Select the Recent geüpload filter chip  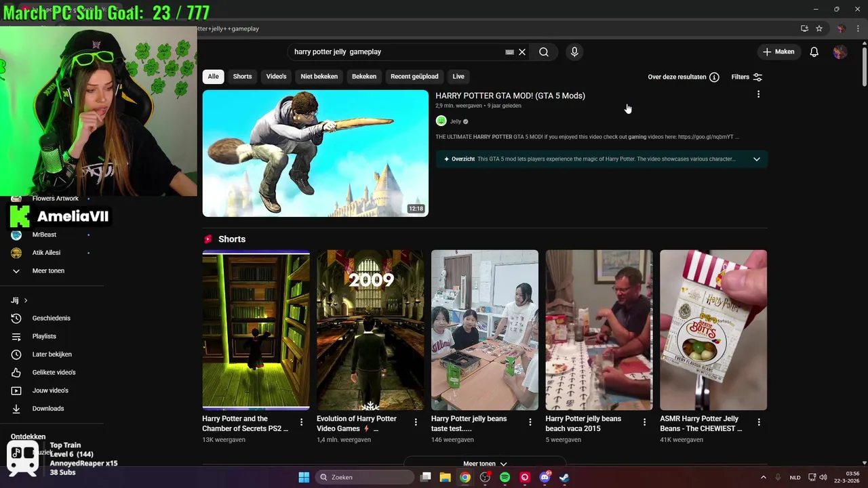[414, 77]
